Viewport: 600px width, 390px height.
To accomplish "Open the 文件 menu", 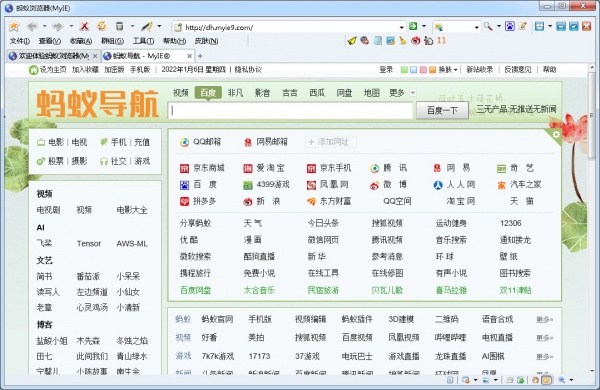I will pyautogui.click(x=20, y=41).
